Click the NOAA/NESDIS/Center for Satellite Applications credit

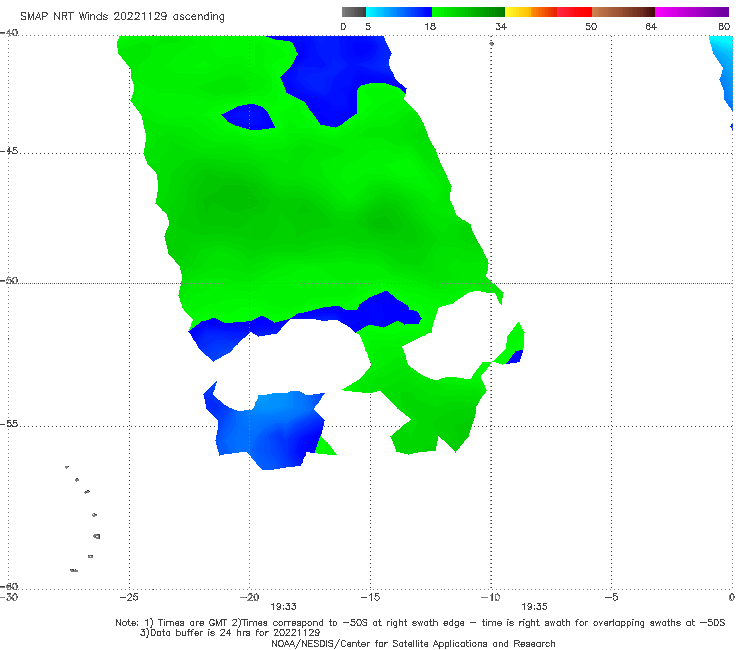pyautogui.click(x=413, y=643)
